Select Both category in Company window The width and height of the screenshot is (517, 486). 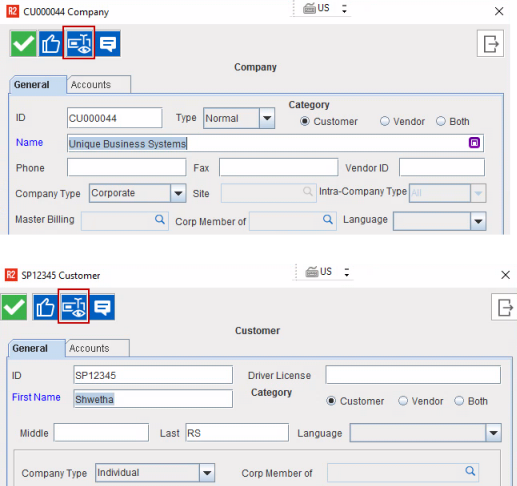(453, 121)
